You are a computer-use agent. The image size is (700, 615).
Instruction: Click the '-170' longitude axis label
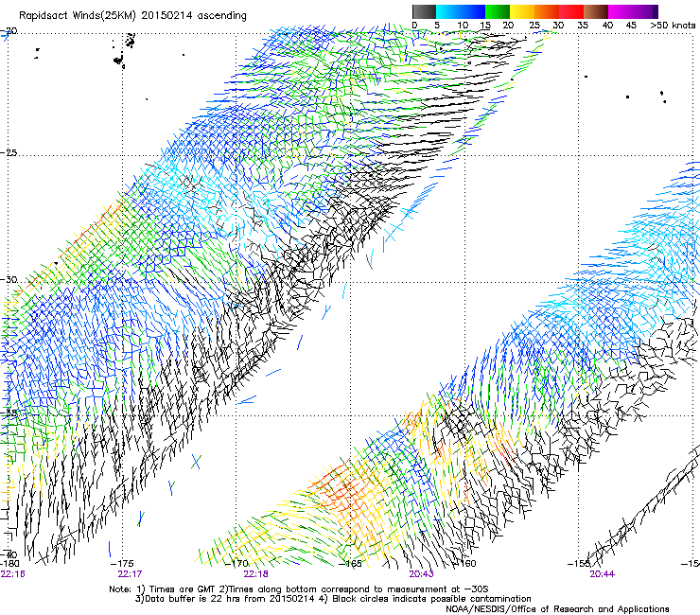pyautogui.click(x=236, y=564)
